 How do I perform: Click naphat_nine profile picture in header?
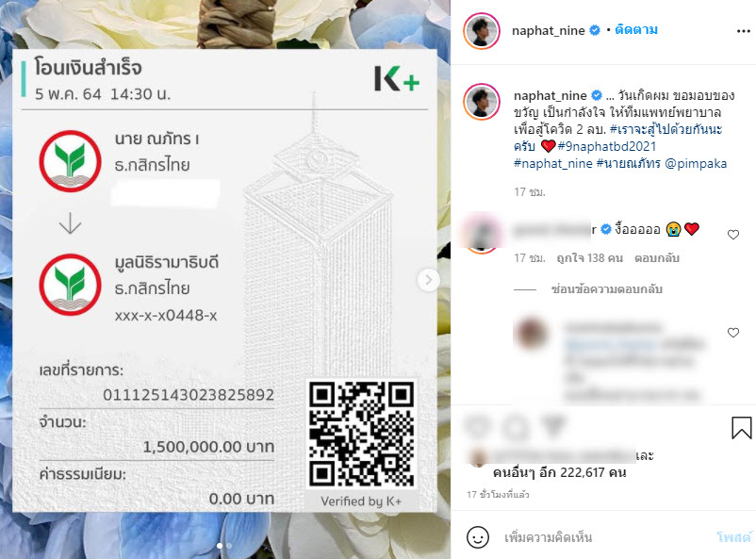tap(481, 31)
